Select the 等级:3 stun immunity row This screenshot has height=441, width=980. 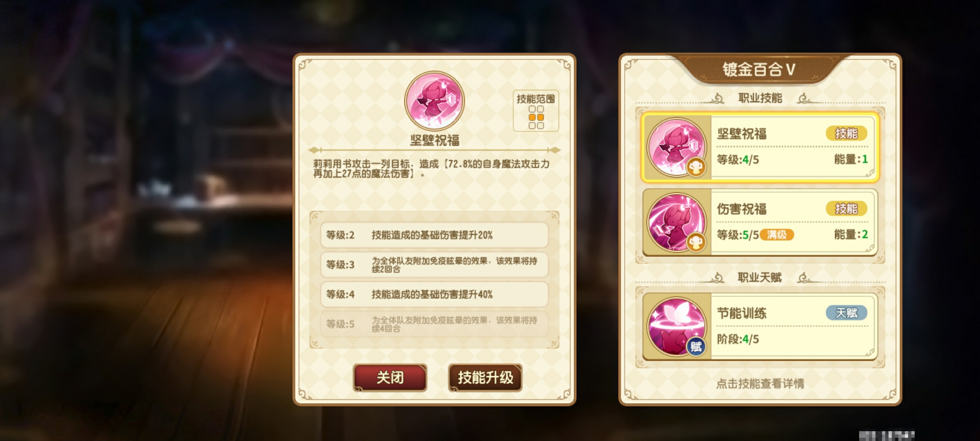434,265
